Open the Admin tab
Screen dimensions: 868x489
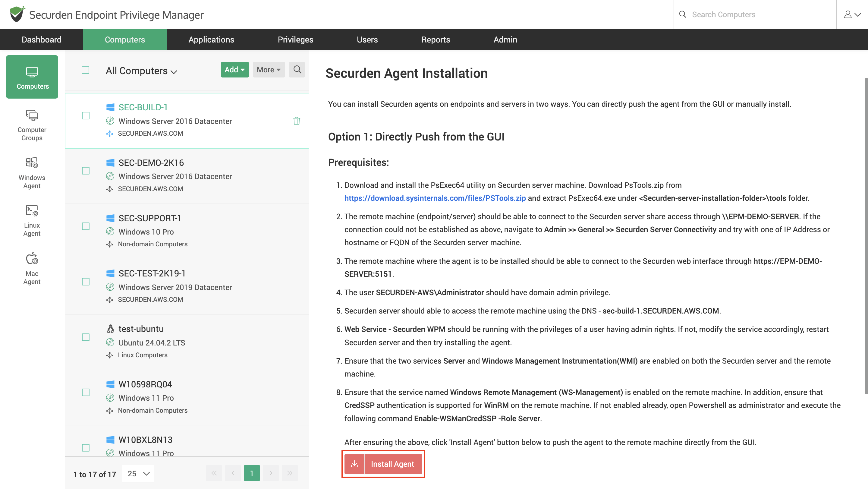click(505, 39)
